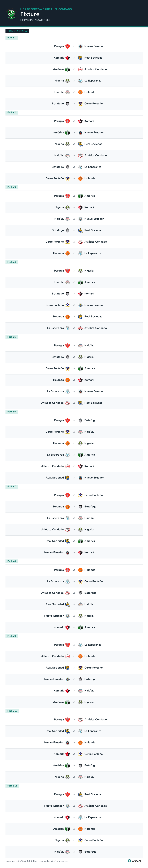Click Real Sociedad's crest in Fecha 5
148x868 pixels.
click(x=80, y=403)
